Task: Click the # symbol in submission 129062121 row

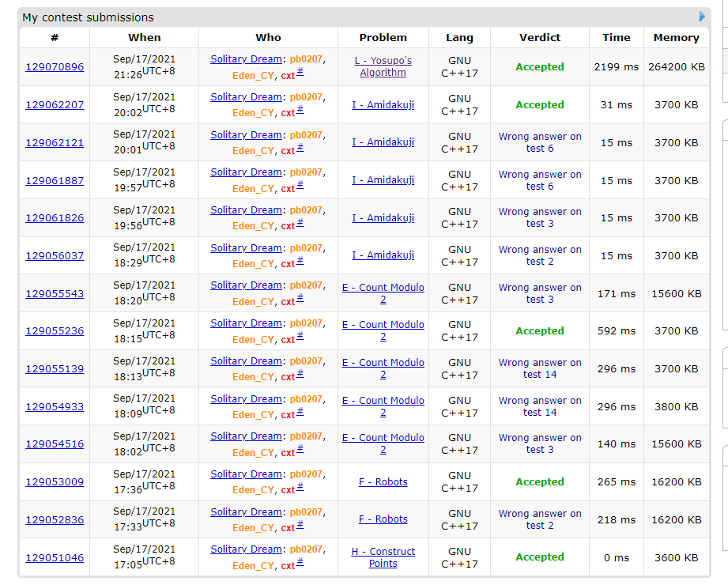Action: tap(300, 148)
